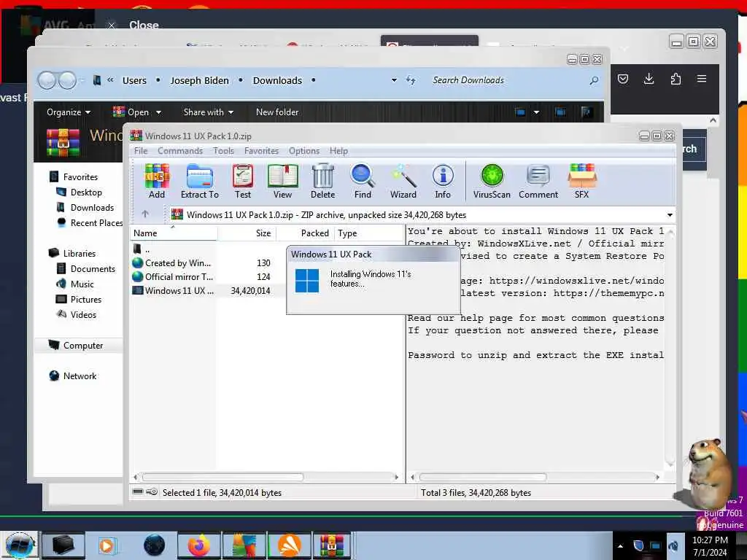747x560 pixels.
Task: Open Firefox hamburger menu
Action: coord(702,79)
